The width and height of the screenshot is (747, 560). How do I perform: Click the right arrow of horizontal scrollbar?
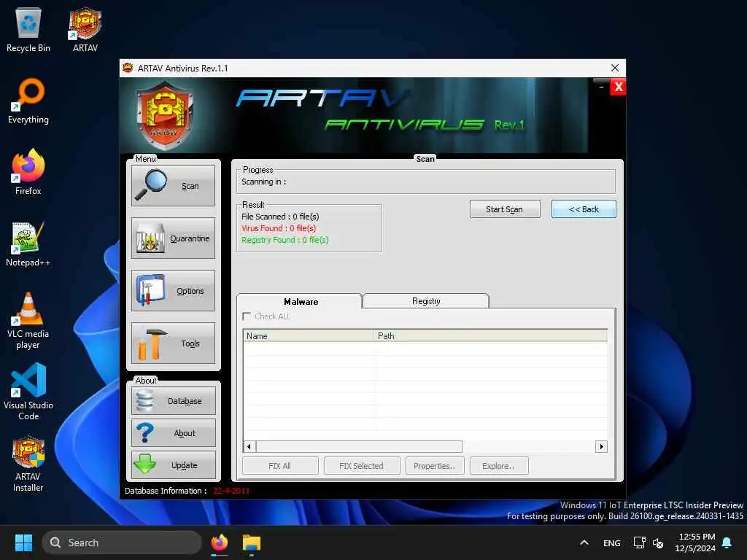(601, 446)
